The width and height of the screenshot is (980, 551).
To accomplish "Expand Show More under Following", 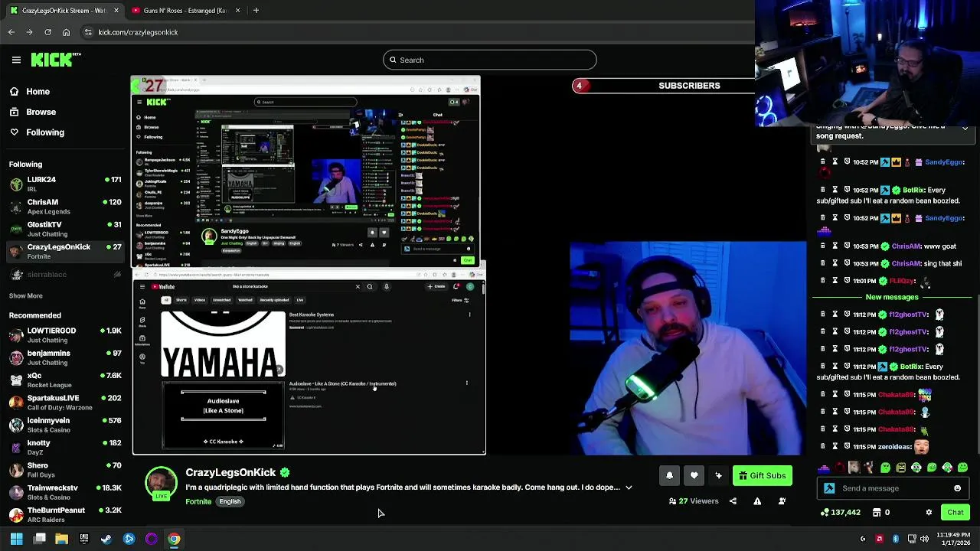I will (x=26, y=295).
